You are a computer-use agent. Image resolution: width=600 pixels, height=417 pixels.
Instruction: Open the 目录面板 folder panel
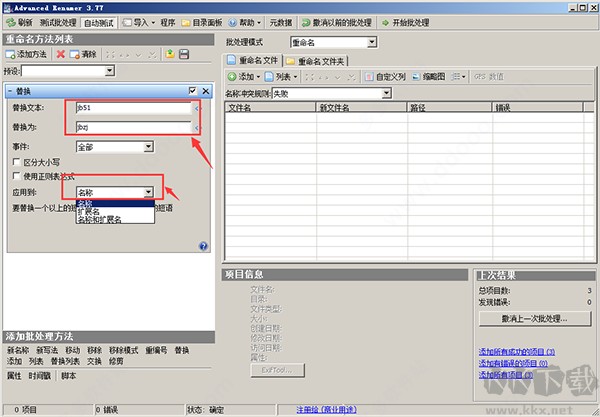click(x=202, y=23)
